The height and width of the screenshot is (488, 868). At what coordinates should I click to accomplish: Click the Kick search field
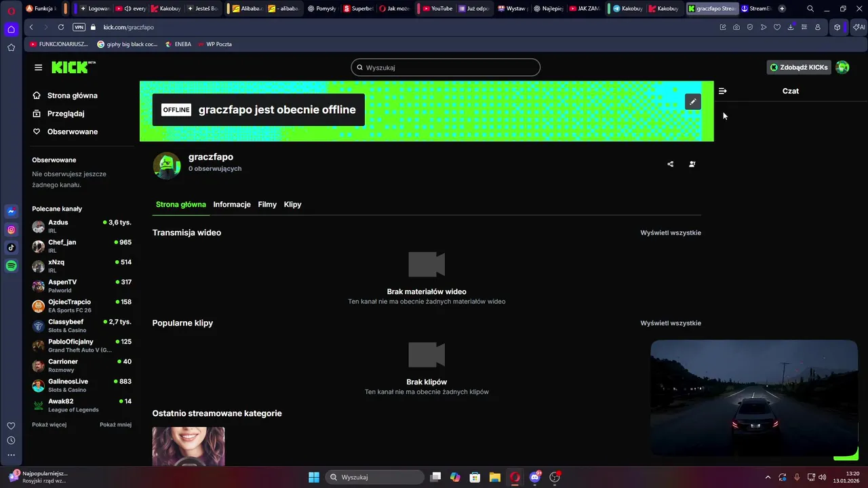(x=446, y=68)
